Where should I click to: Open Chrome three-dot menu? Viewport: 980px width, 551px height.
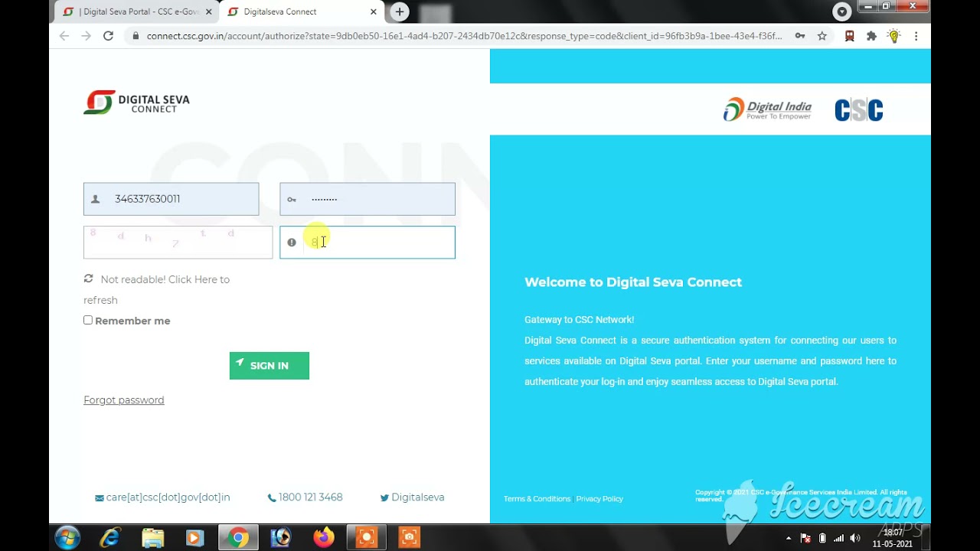pyautogui.click(x=916, y=36)
